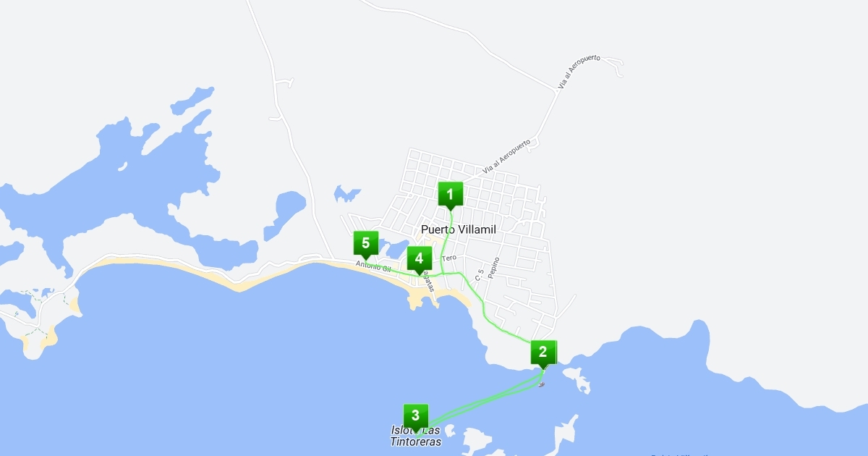
Task: Select the small islet east of marker 2
Action: click(x=577, y=379)
